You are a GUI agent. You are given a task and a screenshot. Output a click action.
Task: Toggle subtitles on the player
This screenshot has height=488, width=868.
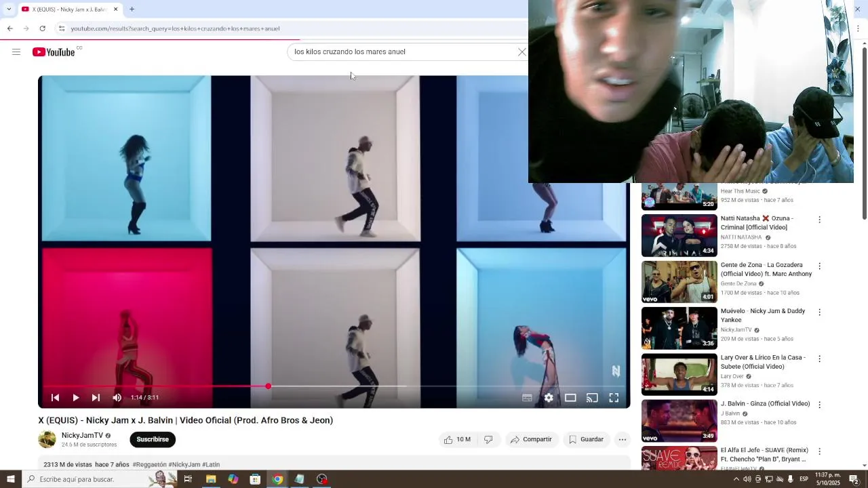(x=527, y=398)
